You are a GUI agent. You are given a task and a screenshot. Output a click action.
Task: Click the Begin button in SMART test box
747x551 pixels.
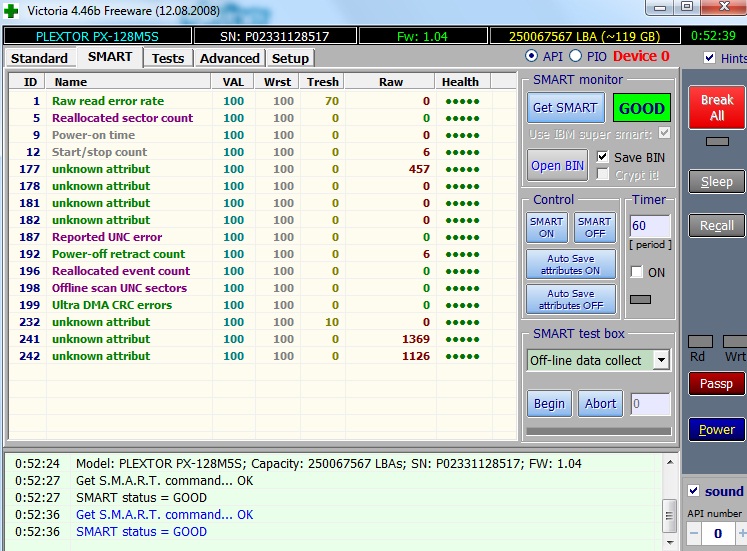[x=549, y=404]
